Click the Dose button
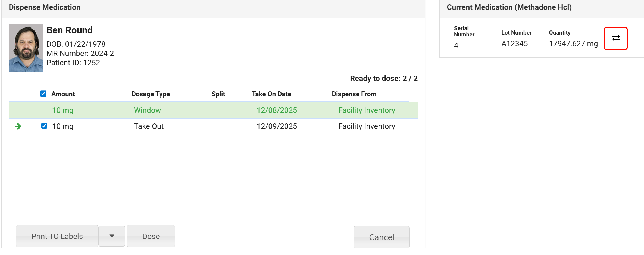This screenshot has width=644, height=255. pos(151,236)
